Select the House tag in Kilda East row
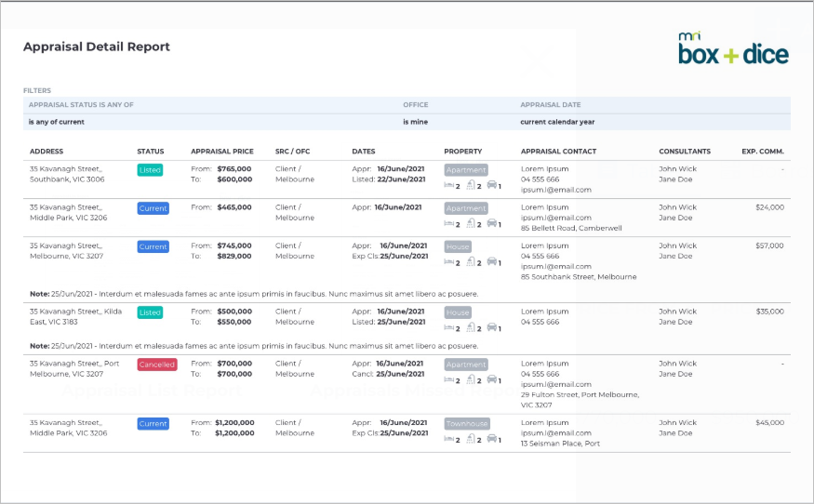The image size is (814, 504). 458,312
